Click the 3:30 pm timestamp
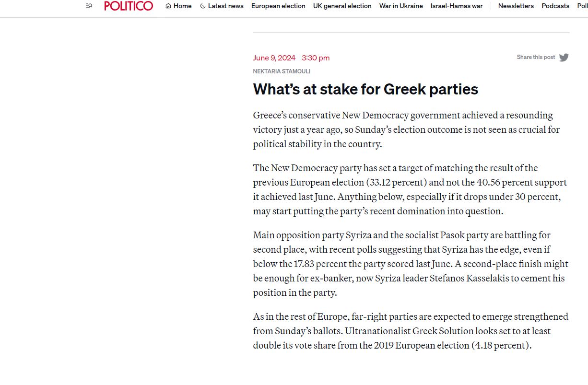The image size is (588, 385). pyautogui.click(x=316, y=58)
